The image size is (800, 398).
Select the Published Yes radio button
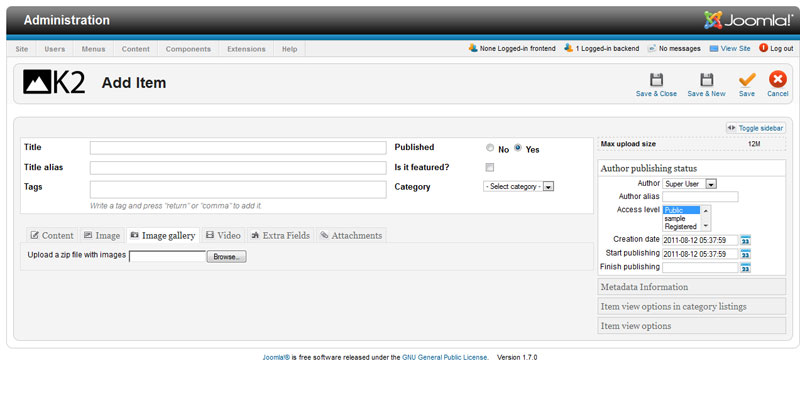point(518,148)
